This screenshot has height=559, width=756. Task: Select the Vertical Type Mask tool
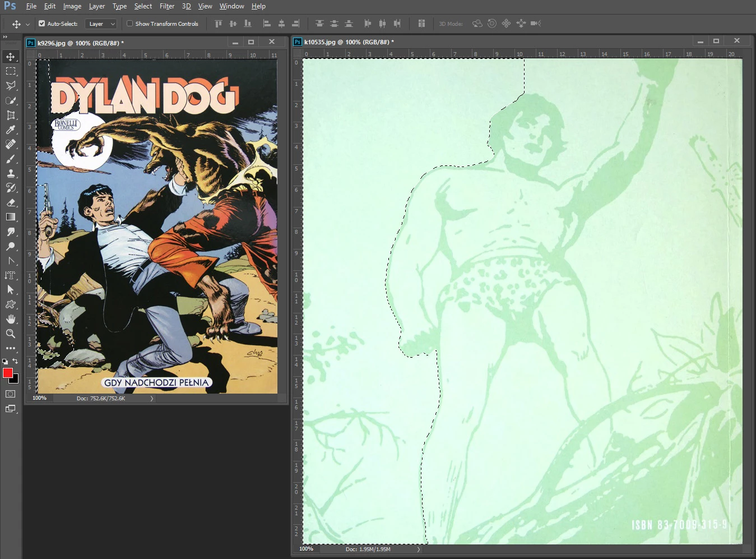click(x=11, y=275)
